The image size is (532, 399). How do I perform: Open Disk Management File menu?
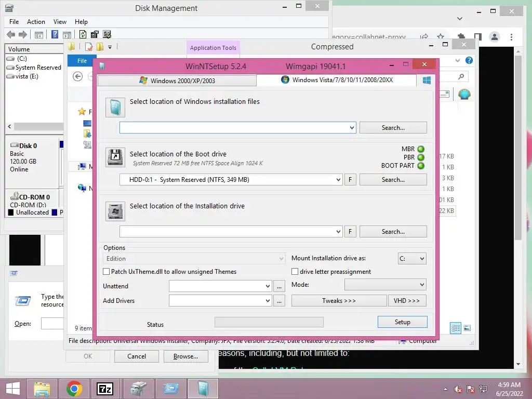[14, 22]
